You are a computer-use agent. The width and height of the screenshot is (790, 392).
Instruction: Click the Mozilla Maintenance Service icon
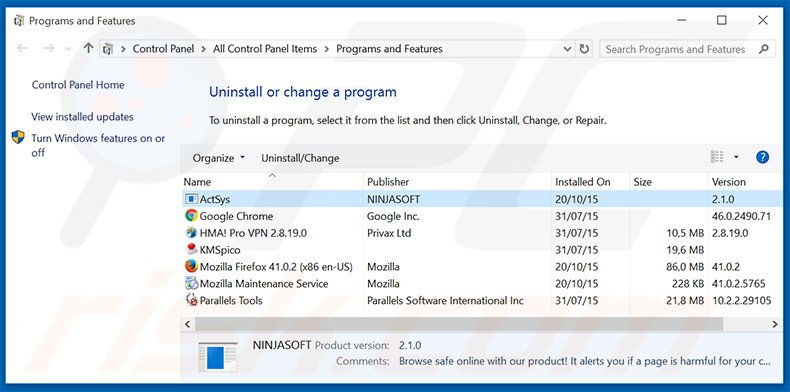(x=191, y=283)
